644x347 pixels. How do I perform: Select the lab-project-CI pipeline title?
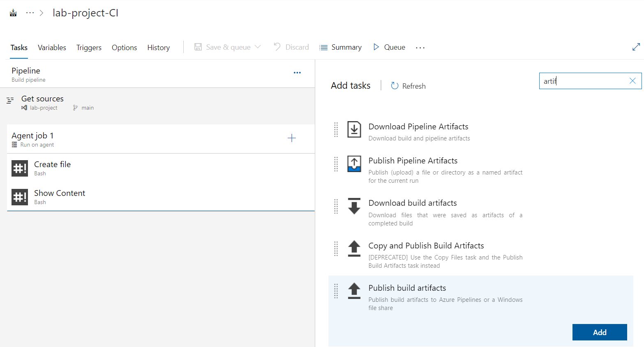(x=85, y=13)
